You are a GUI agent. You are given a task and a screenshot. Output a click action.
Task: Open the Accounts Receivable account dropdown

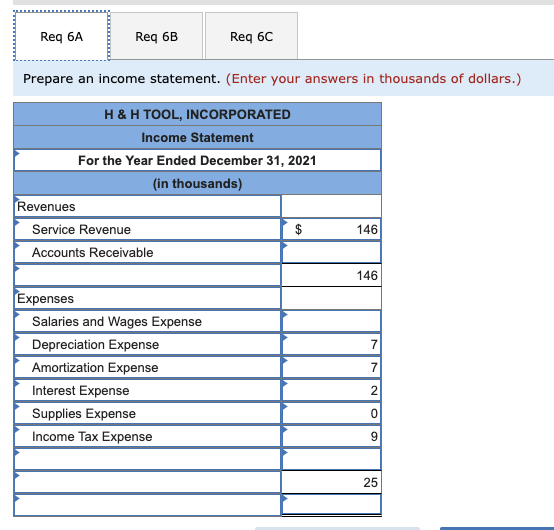(x=148, y=252)
